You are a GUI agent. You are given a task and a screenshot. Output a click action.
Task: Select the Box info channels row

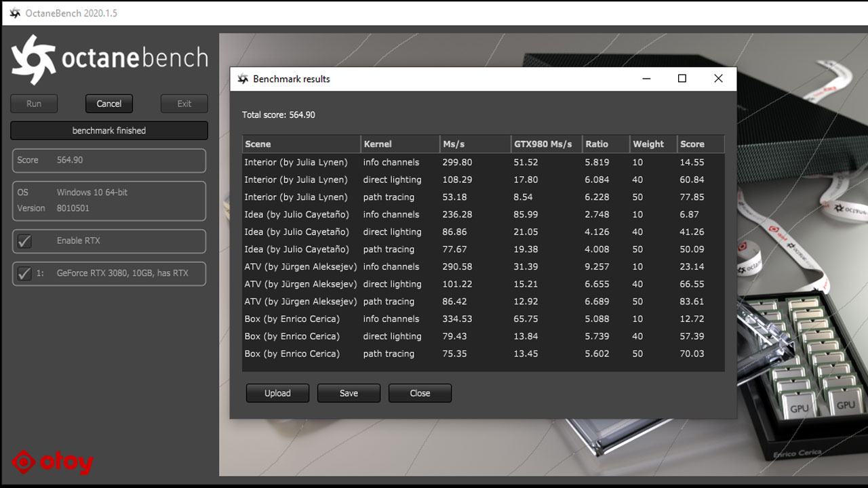tap(484, 319)
